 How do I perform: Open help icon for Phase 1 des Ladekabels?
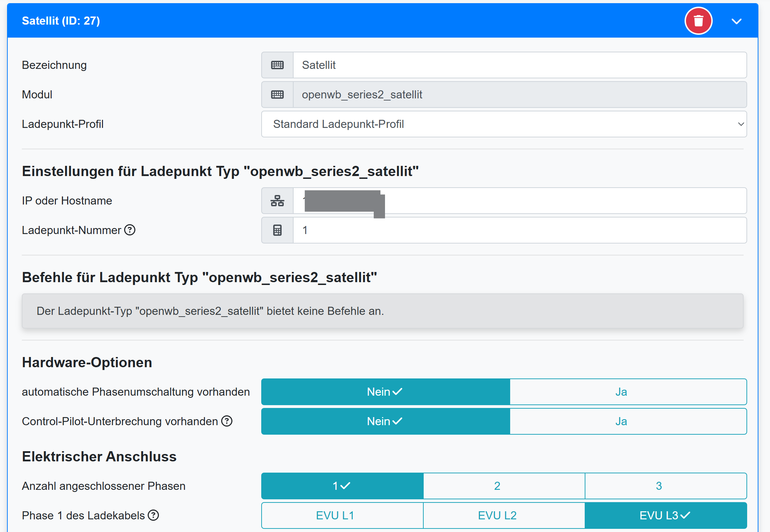[153, 515]
